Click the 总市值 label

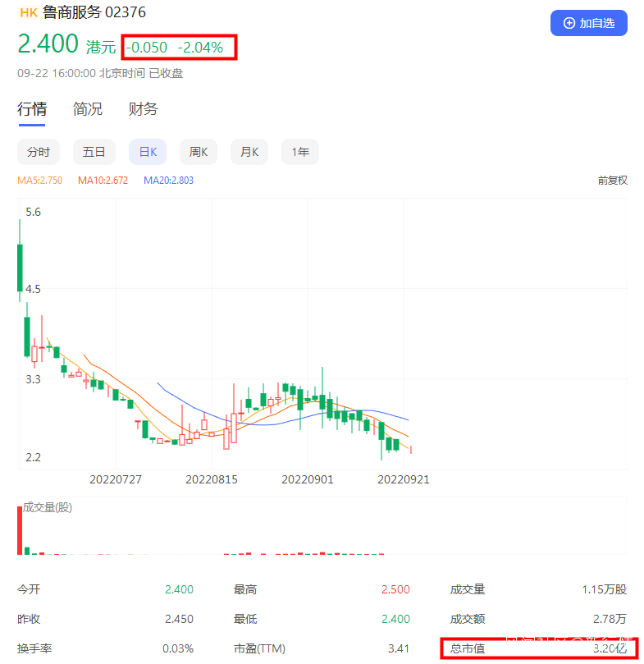pyautogui.click(x=468, y=648)
